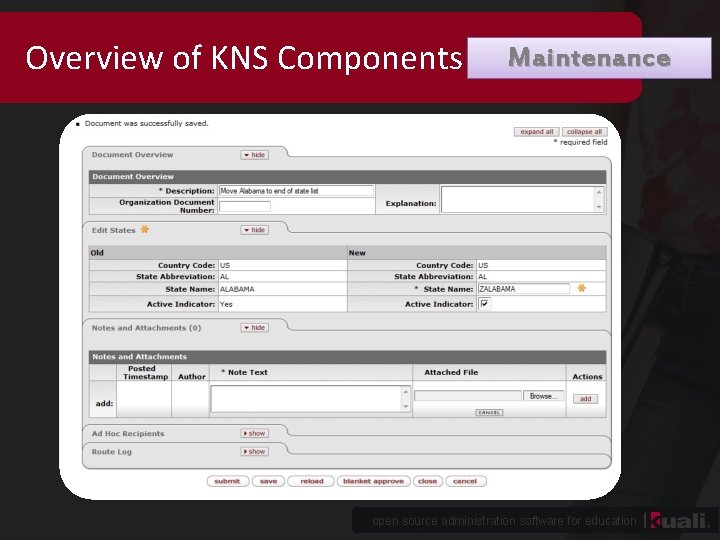Click the old State Name value ALABAMA
Image resolution: width=720 pixels, height=540 pixels.
[237, 289]
